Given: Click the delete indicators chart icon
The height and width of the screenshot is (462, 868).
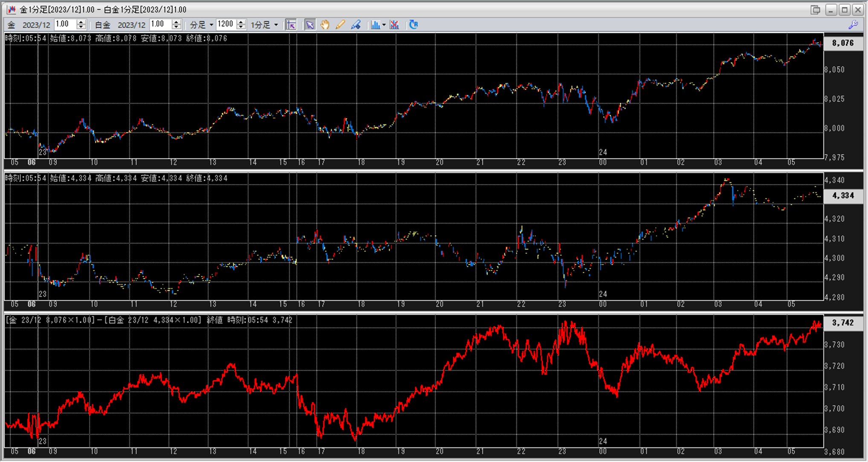Looking at the screenshot, I should [x=395, y=25].
